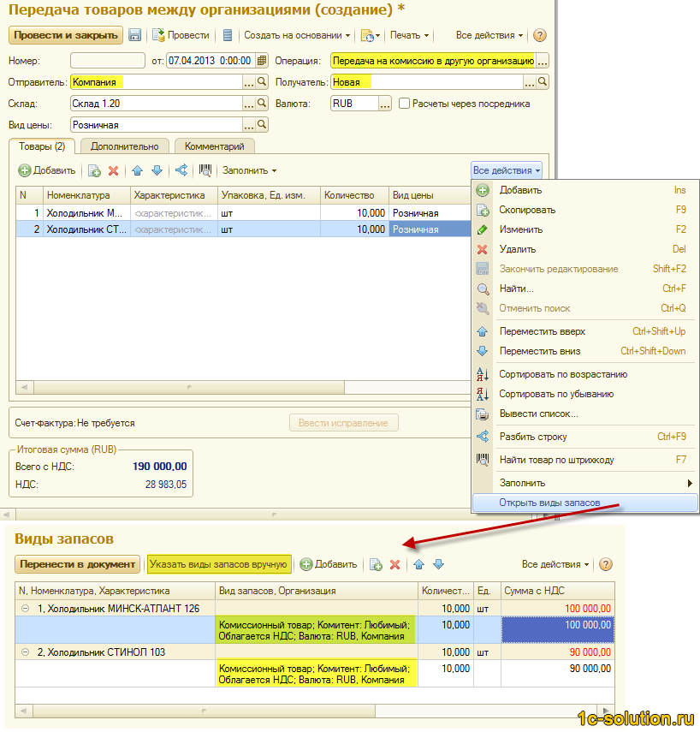
Task: Click the Перенести в документ button
Action: 77,564
